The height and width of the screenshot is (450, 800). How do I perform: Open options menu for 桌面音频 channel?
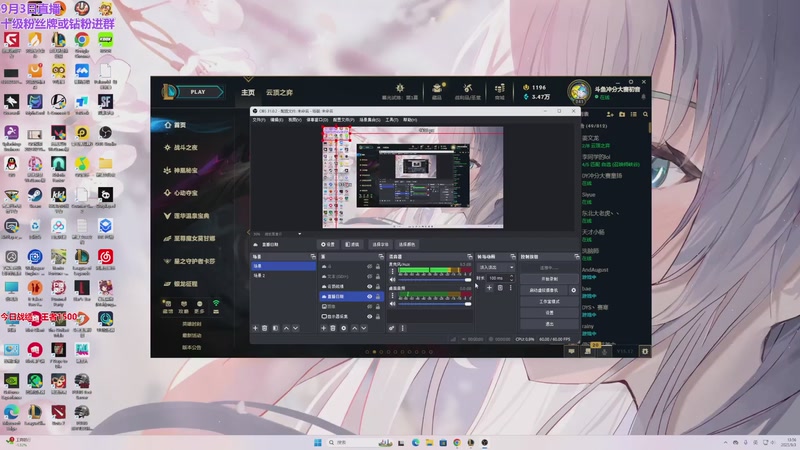tap(392, 295)
